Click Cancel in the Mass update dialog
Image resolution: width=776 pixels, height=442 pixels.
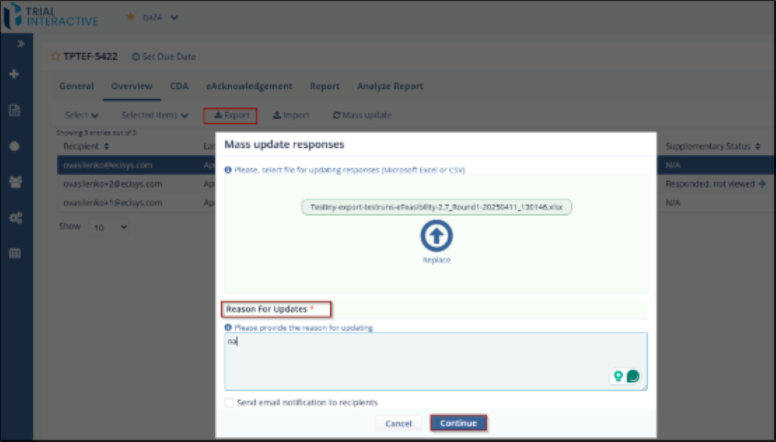pos(398,423)
